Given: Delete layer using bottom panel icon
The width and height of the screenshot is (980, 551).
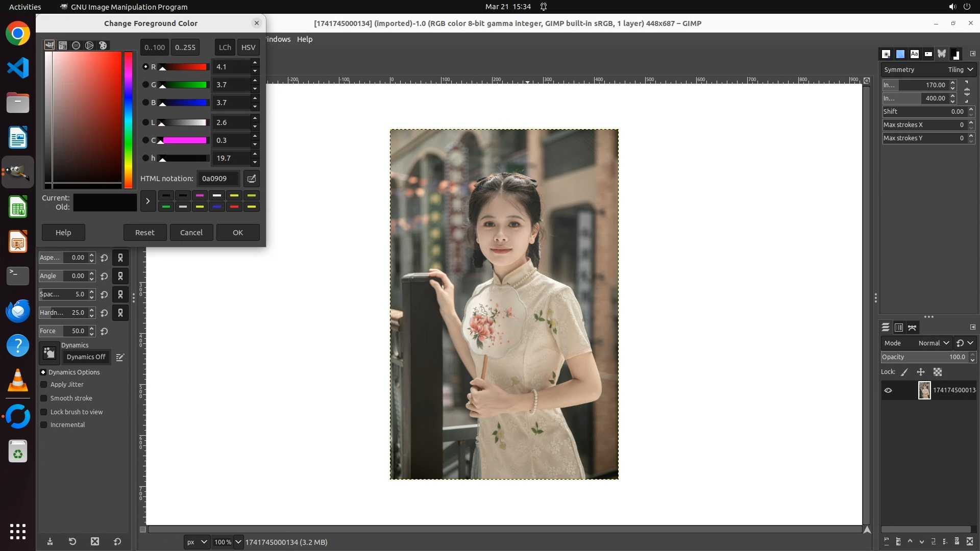Looking at the screenshot, I should tap(970, 542).
